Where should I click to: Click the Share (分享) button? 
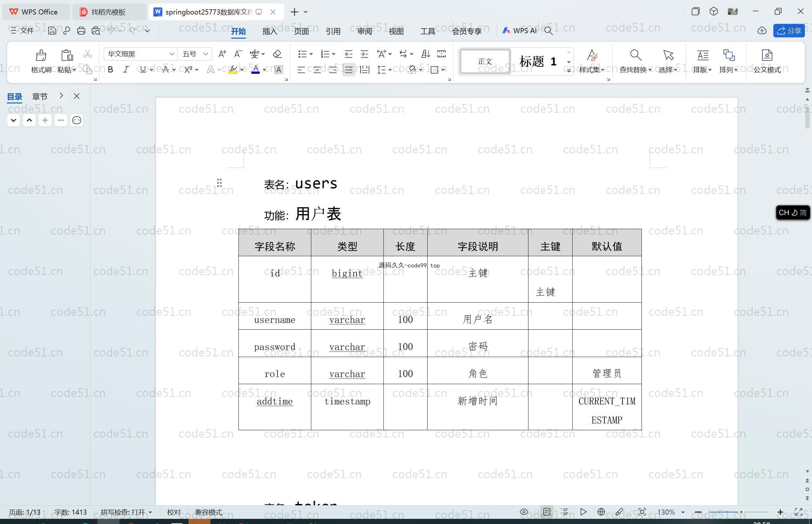click(789, 31)
